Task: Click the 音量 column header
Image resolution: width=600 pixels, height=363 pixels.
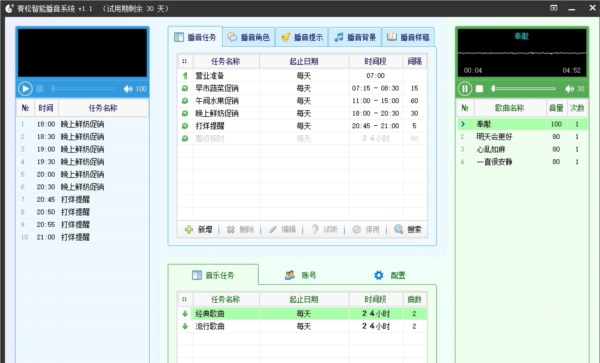Action: (x=556, y=108)
